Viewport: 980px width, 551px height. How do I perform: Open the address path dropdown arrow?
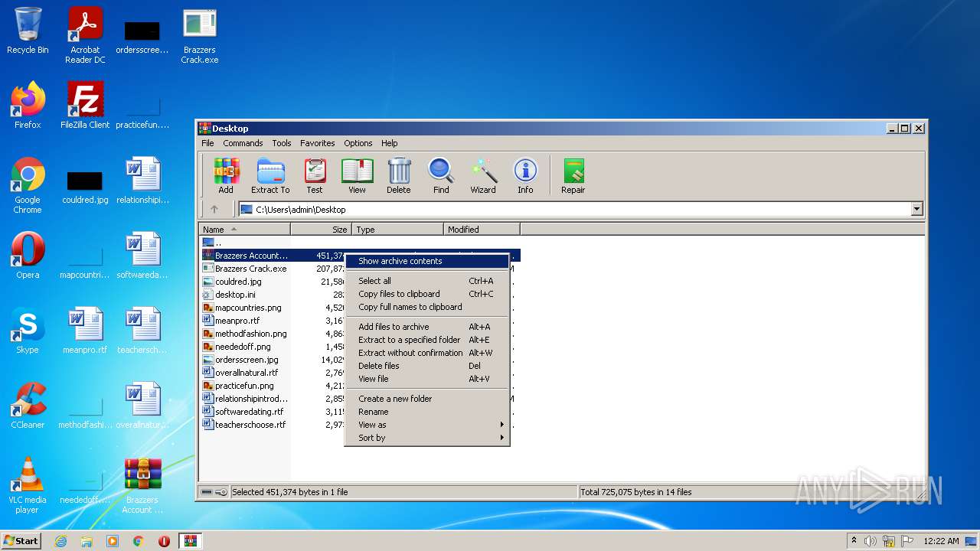916,209
